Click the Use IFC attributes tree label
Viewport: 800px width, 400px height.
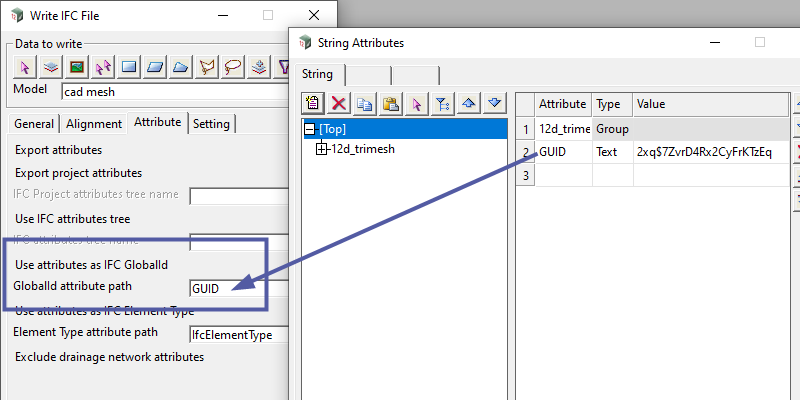coord(72,219)
